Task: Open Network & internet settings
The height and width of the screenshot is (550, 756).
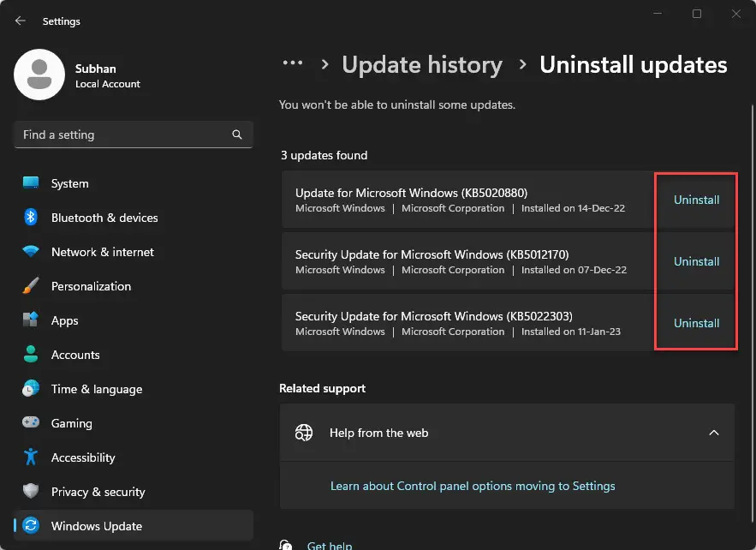Action: pos(134,252)
